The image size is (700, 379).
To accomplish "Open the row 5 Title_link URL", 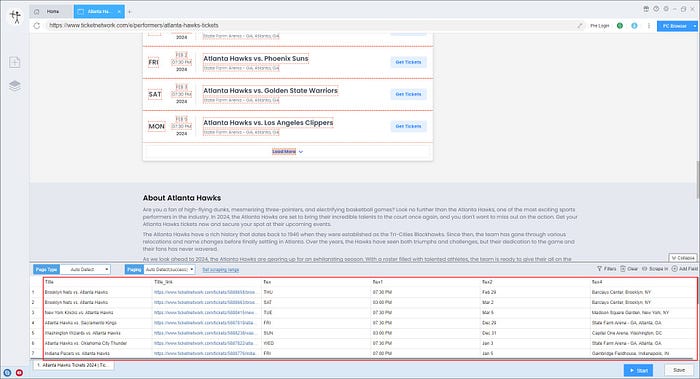I will pyautogui.click(x=206, y=333).
